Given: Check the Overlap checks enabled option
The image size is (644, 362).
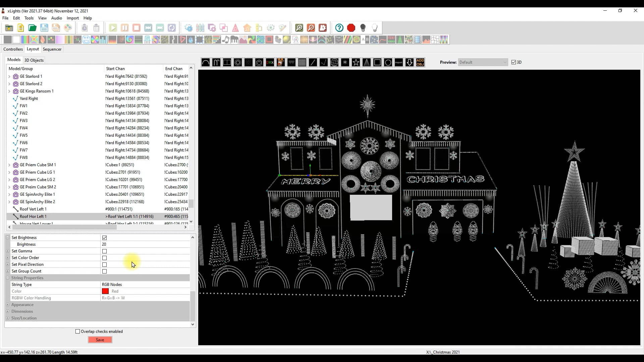Looking at the screenshot, I should coord(77,331).
